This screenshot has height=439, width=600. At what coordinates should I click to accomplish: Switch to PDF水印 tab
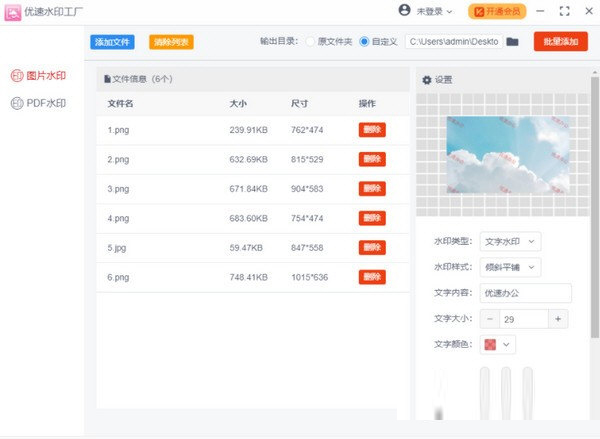[38, 103]
